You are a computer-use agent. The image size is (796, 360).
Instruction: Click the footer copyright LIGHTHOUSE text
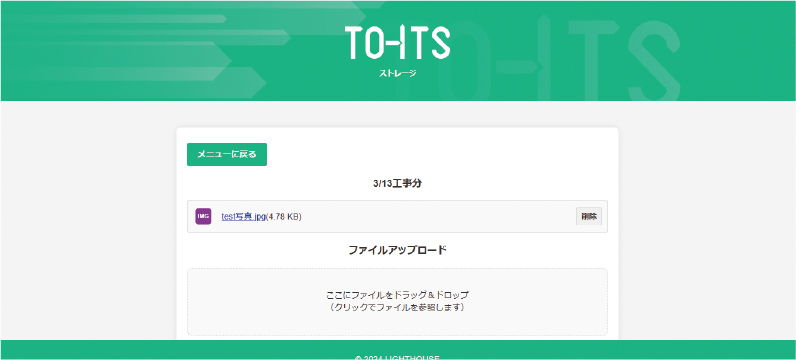pyautogui.click(x=397, y=357)
